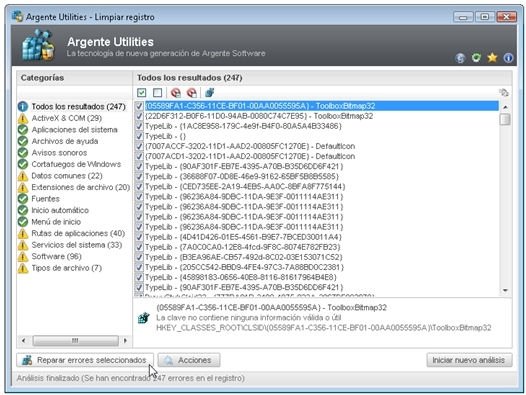Click the 'Análisis finalizado' status bar message
This screenshot has height=395, width=526.
tap(130, 378)
